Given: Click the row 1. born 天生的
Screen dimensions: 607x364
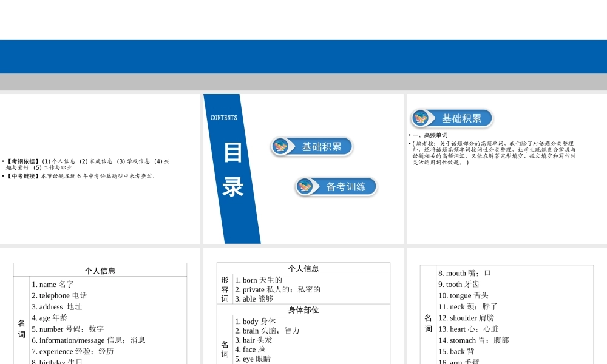Looking at the screenshot, I should 259,280.
